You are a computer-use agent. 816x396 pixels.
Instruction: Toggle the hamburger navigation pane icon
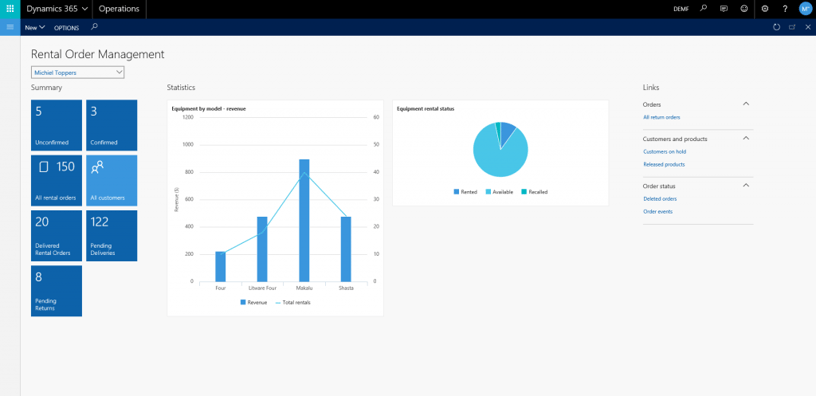click(x=10, y=27)
